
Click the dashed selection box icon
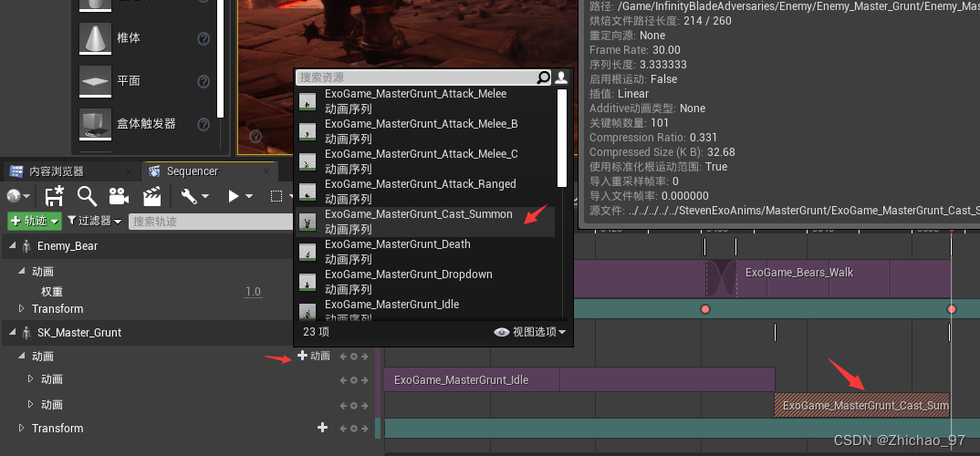tap(276, 196)
